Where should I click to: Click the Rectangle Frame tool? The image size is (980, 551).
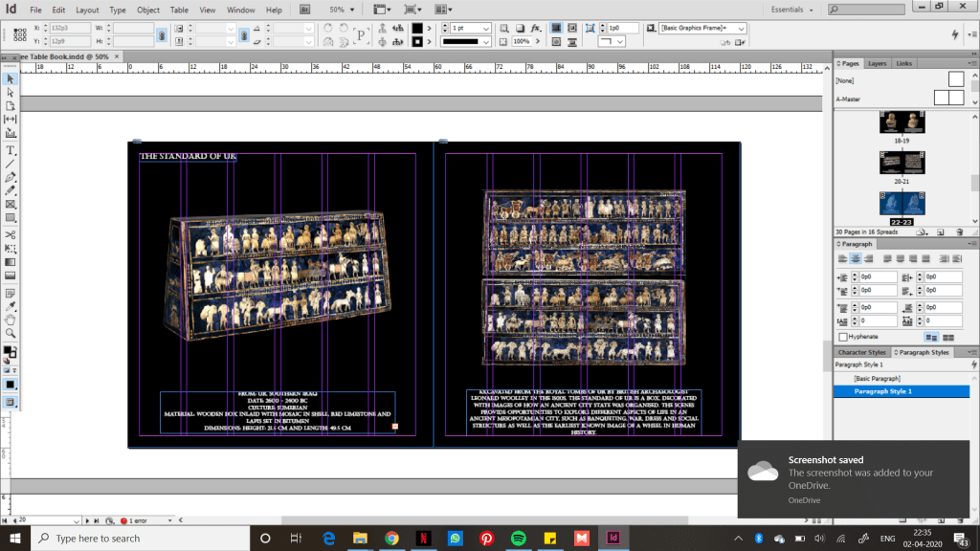(11, 204)
